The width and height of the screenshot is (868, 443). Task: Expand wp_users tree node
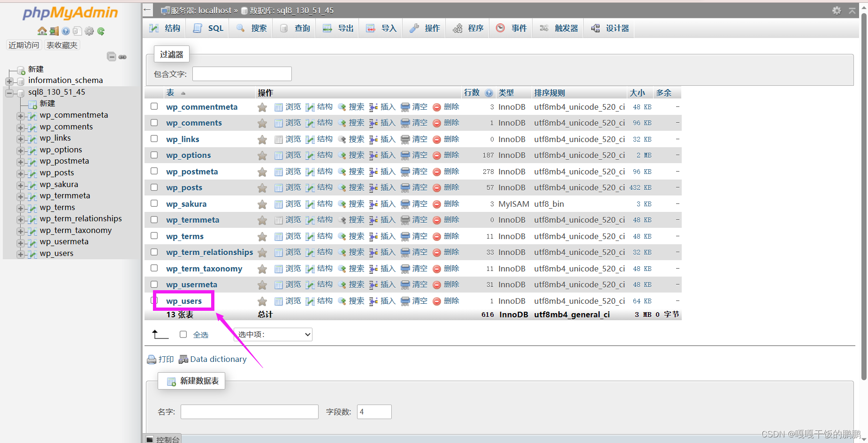click(x=20, y=254)
